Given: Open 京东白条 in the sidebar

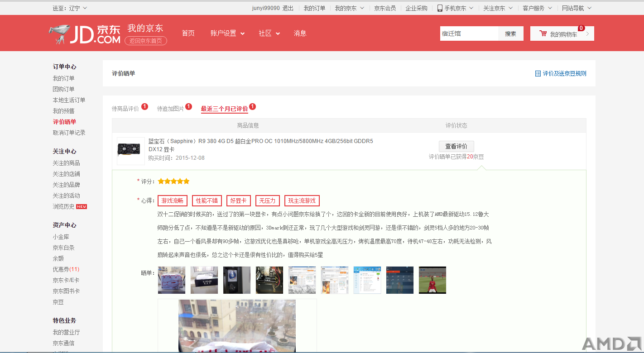Looking at the screenshot, I should pyautogui.click(x=63, y=248).
